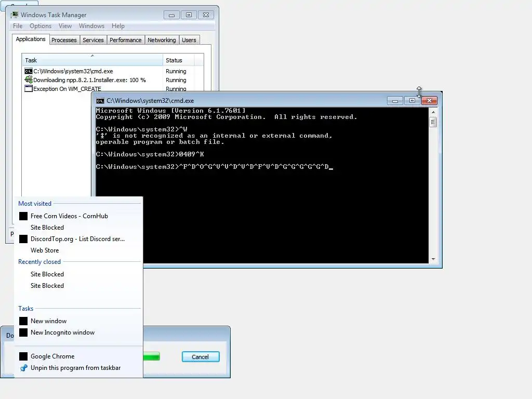Click the cmd.exe icon in task list
The height and width of the screenshot is (399, 532).
(29, 71)
